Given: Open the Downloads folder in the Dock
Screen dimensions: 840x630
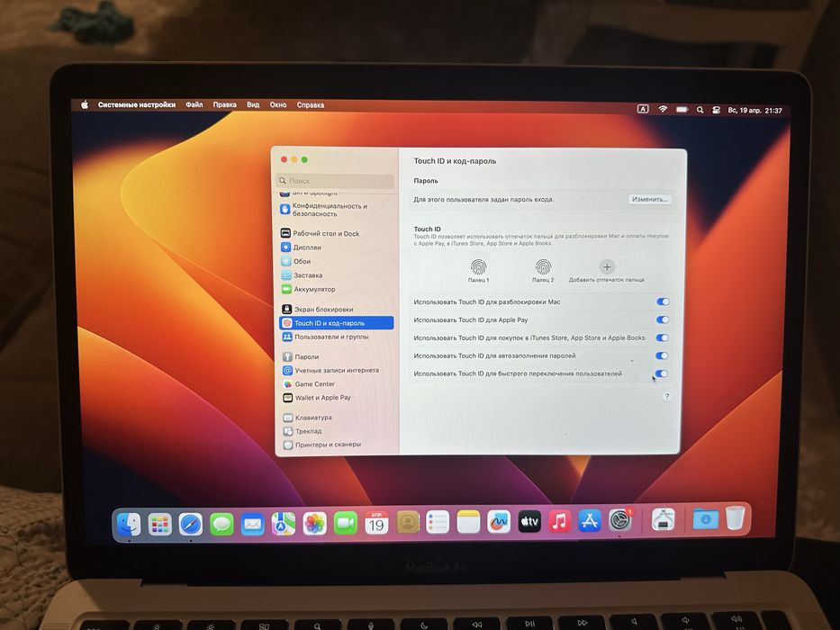Looking at the screenshot, I should pyautogui.click(x=706, y=518).
